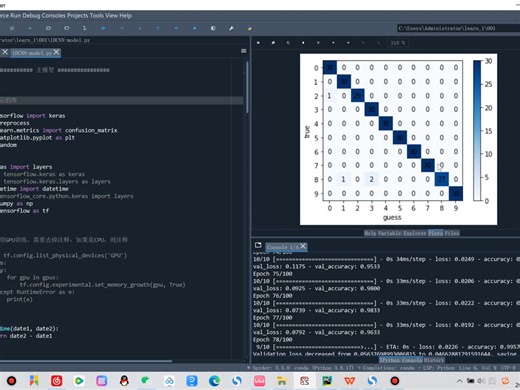The width and height of the screenshot is (520, 390).
Task: Switch to the Plots tab
Action: (x=435, y=233)
